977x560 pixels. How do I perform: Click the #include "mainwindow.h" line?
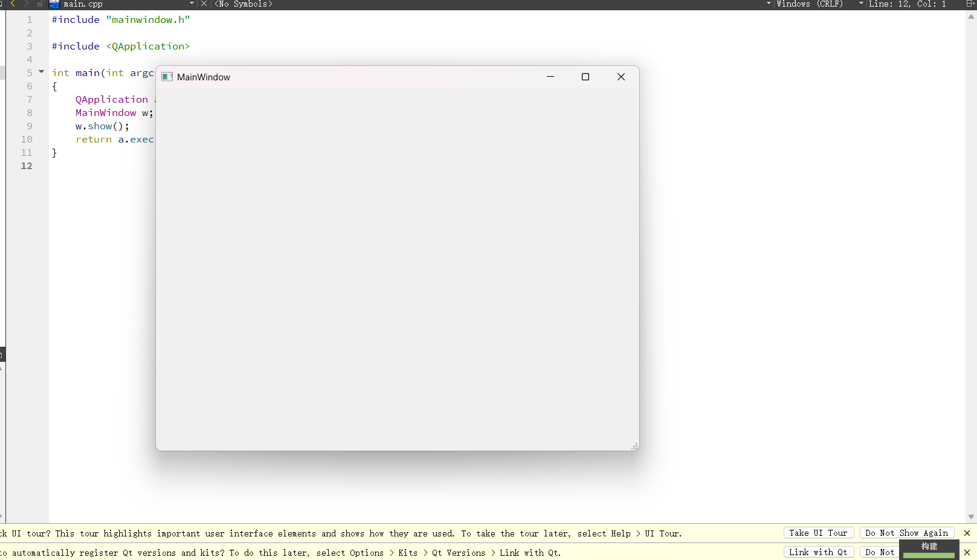click(121, 20)
